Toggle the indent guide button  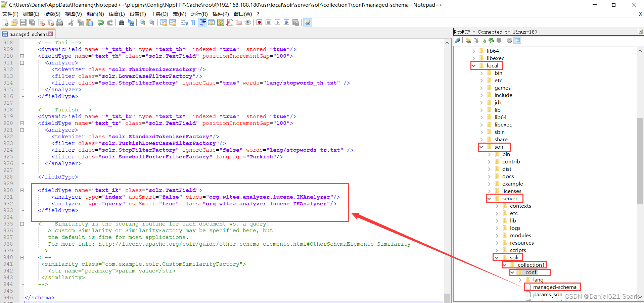(x=203, y=22)
